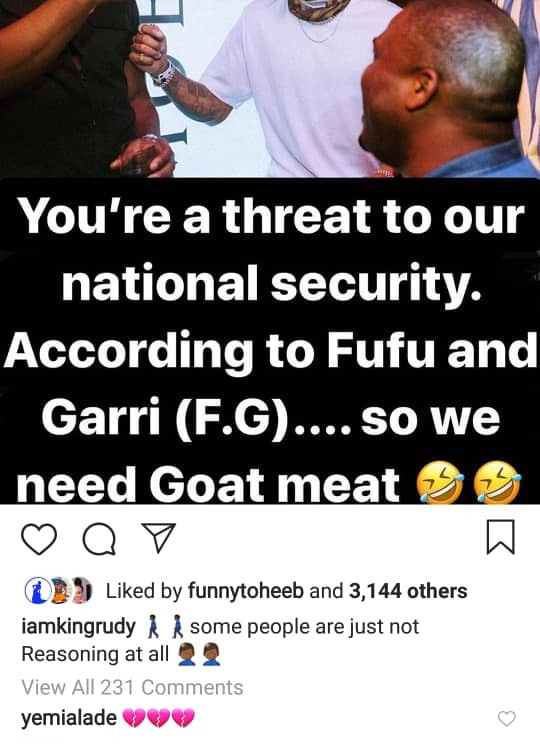Tap the broken hearts in yemialade's comment
Screen dimensions: 540x744
click(x=158, y=718)
